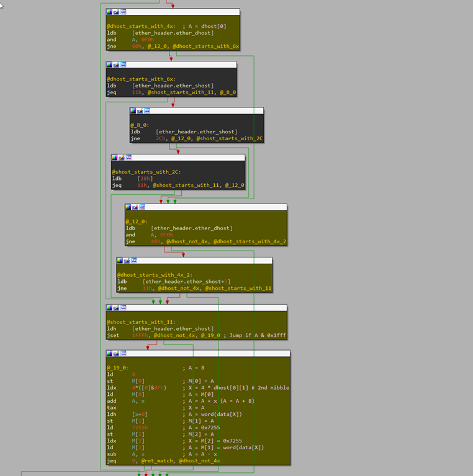
Task: Click the jne 40h instruction line
Action: pos(206,241)
